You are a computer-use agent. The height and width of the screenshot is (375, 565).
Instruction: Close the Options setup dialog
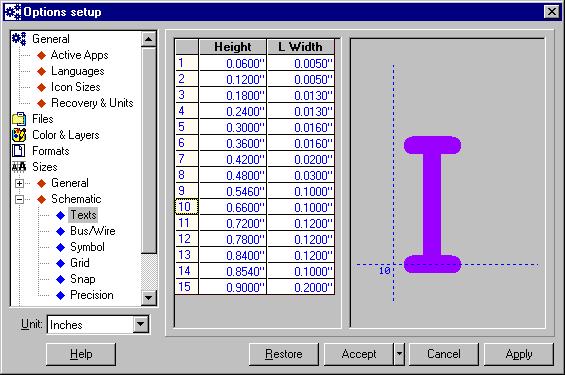(552, 12)
